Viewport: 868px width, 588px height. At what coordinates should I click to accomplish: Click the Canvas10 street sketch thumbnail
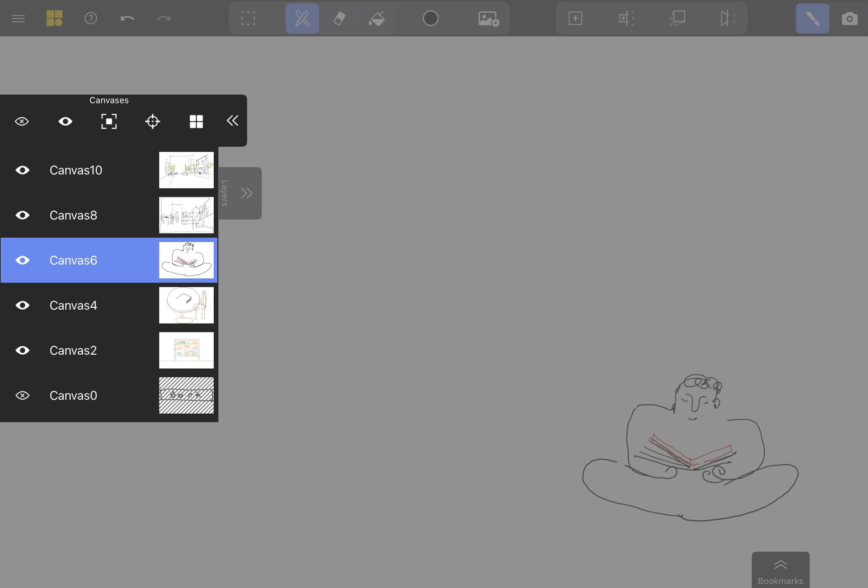click(186, 170)
